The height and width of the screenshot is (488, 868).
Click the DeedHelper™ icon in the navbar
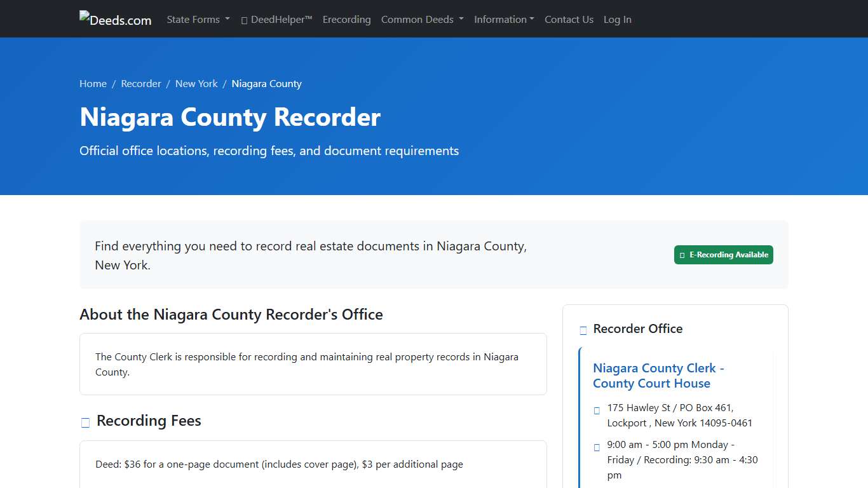coord(243,20)
